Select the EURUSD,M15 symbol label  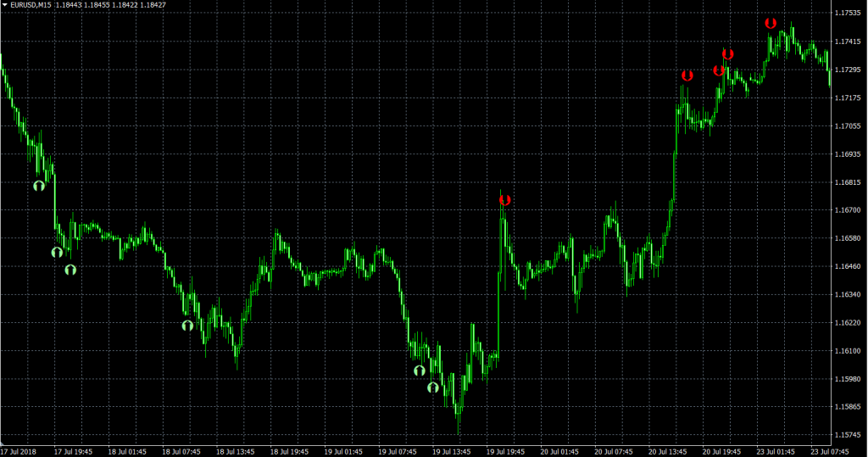(x=31, y=5)
